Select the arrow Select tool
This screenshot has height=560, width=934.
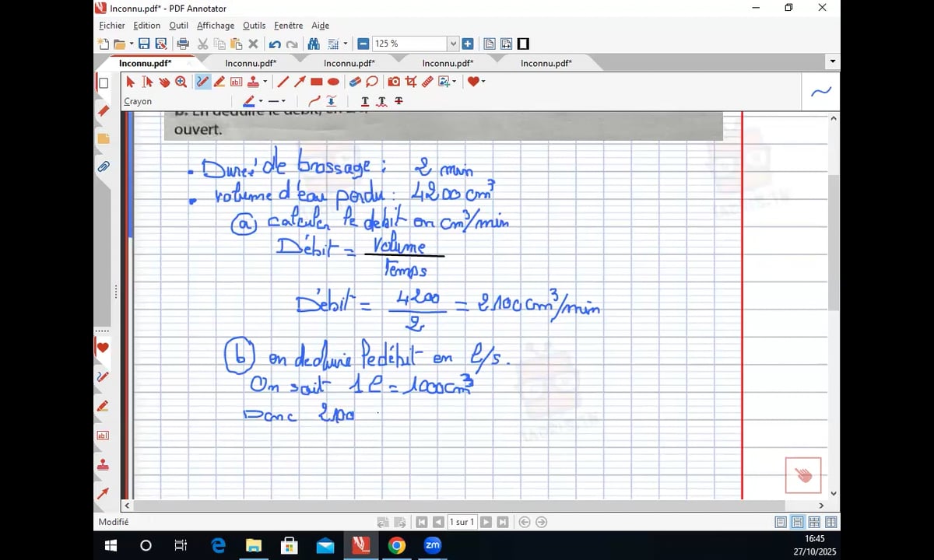[130, 81]
